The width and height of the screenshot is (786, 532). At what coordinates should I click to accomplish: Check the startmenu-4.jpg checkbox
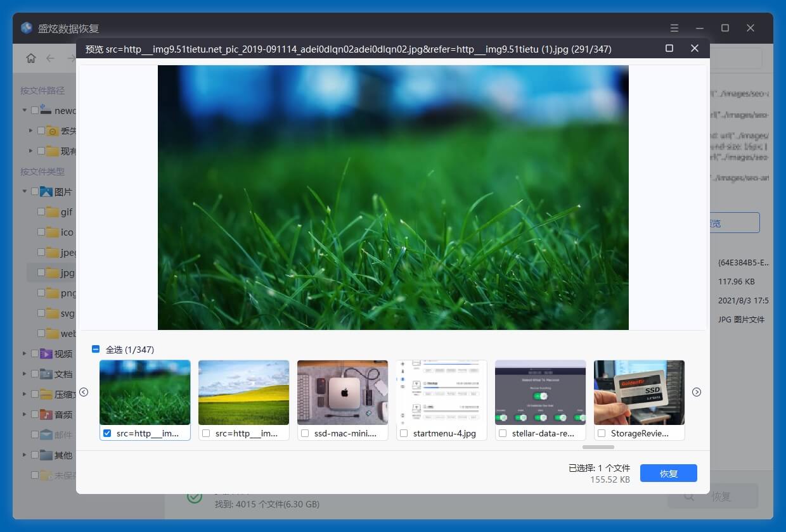coord(404,433)
